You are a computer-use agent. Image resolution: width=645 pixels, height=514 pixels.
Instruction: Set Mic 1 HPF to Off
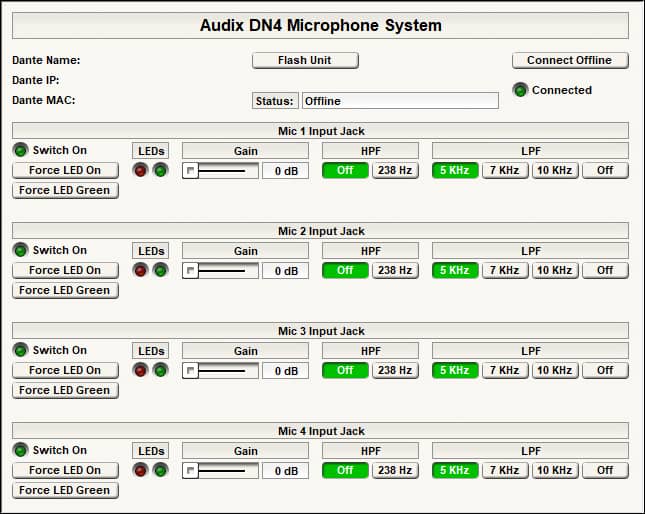(x=345, y=170)
